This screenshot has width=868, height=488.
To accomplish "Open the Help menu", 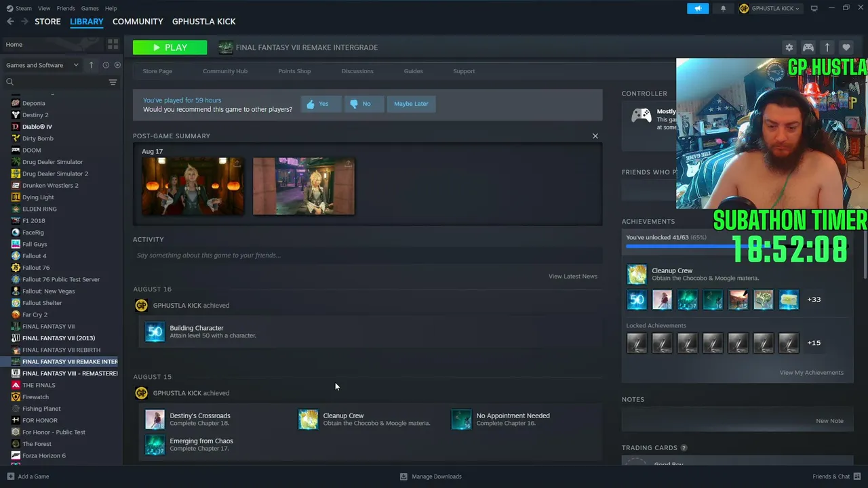I will click(111, 8).
